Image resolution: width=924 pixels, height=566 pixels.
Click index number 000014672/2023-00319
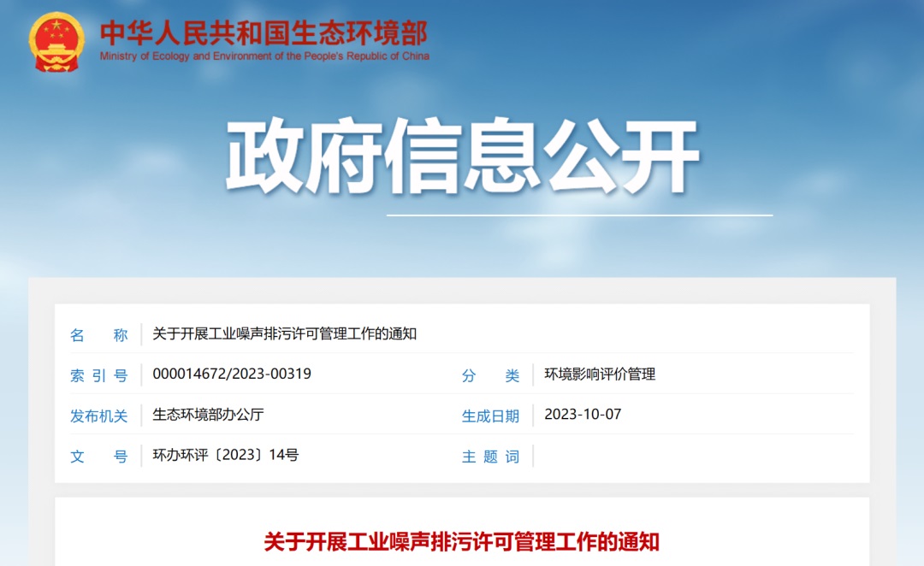point(232,374)
